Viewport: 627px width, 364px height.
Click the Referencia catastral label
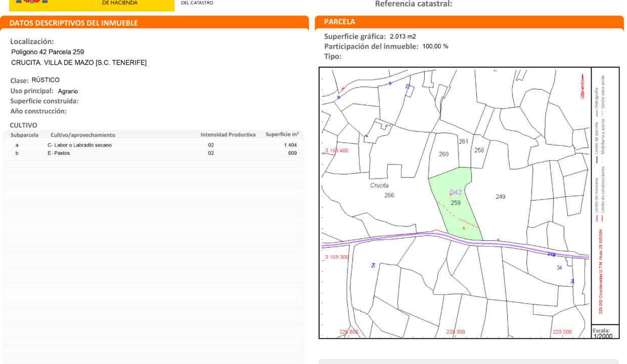[414, 4]
